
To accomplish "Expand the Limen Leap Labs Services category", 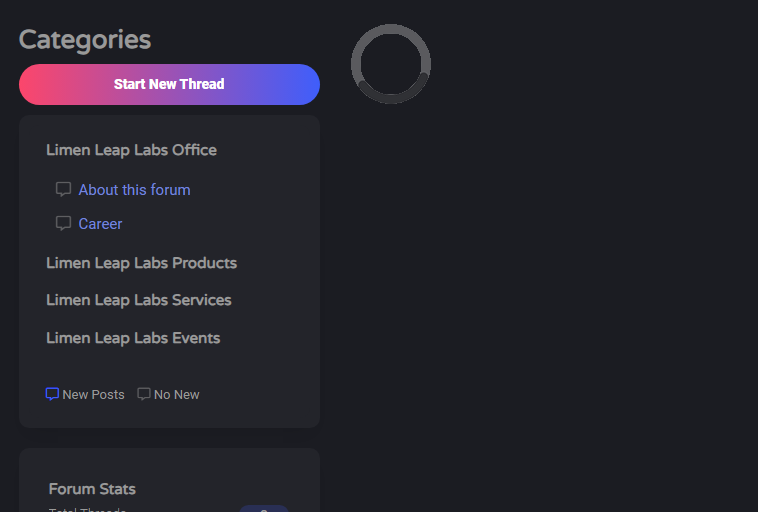I will [x=139, y=300].
